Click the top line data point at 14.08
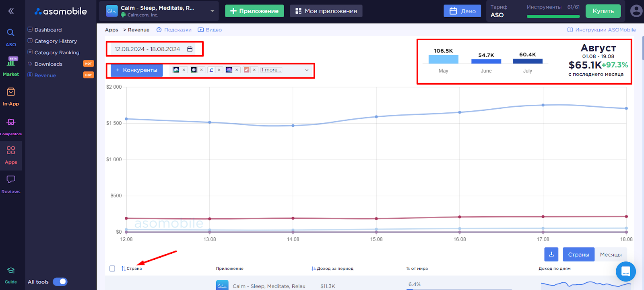Screen dimensions: 644x290 [293, 125]
